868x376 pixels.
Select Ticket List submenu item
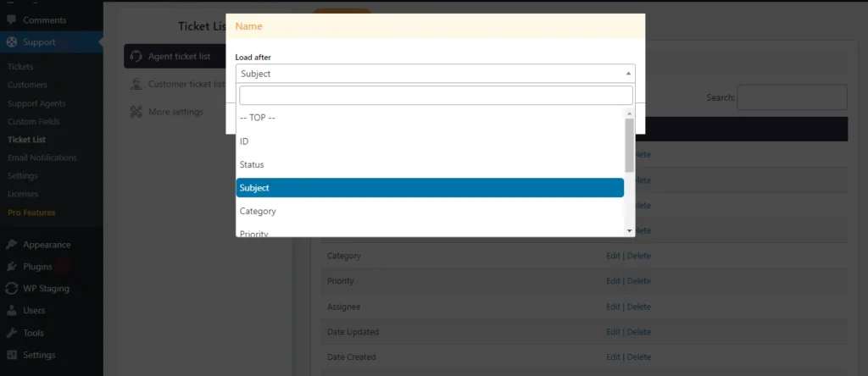(26, 140)
